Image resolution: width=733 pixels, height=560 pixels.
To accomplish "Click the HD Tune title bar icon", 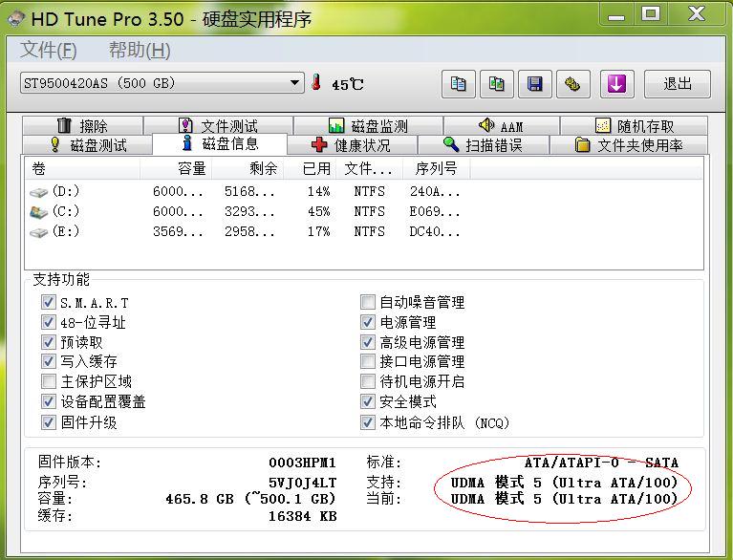I will [16, 19].
